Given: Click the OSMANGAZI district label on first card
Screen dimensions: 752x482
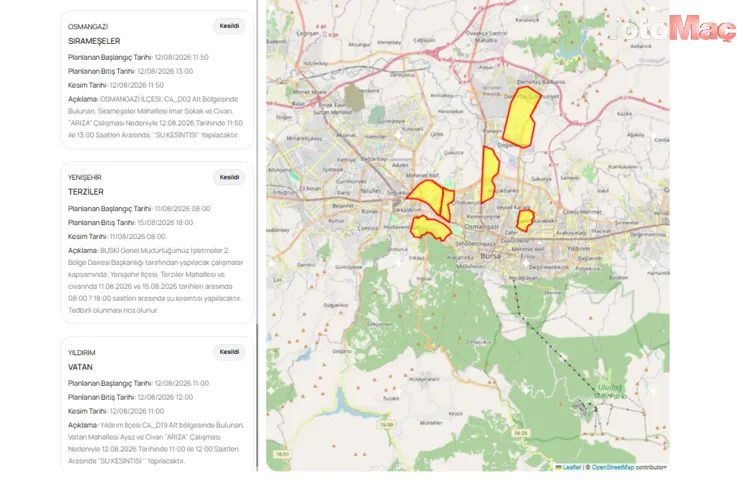Looking at the screenshot, I should click(88, 27).
